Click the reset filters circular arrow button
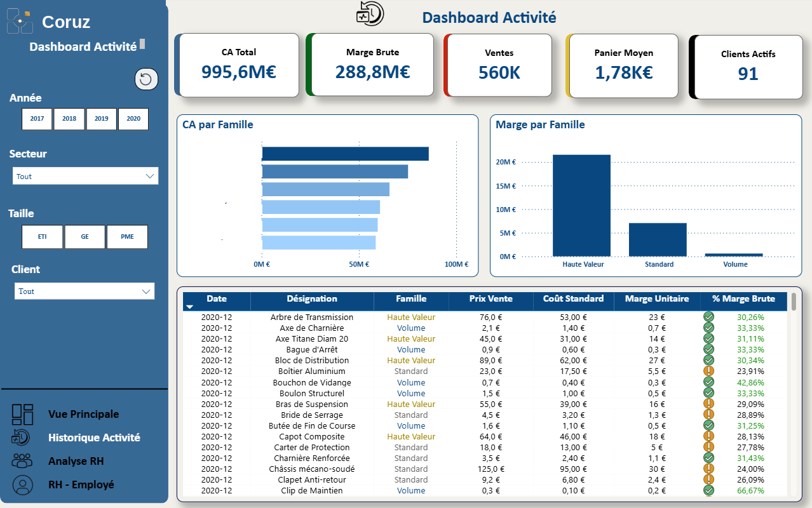 tap(146, 79)
